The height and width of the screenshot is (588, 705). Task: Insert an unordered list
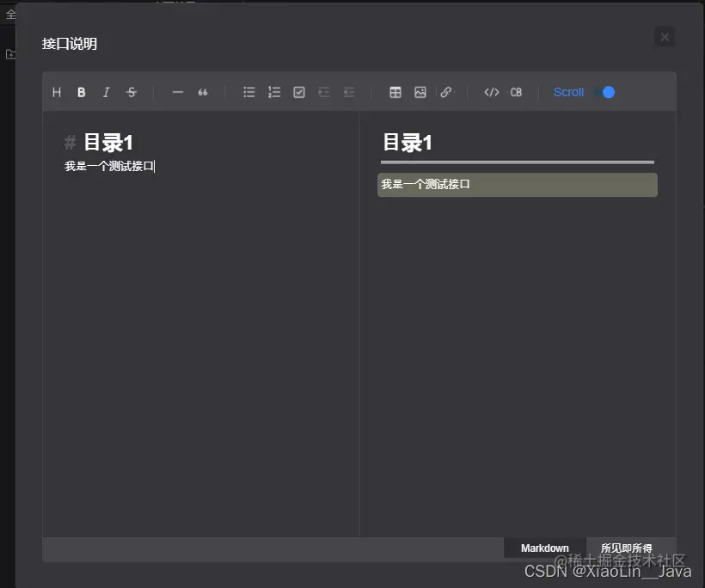click(248, 92)
